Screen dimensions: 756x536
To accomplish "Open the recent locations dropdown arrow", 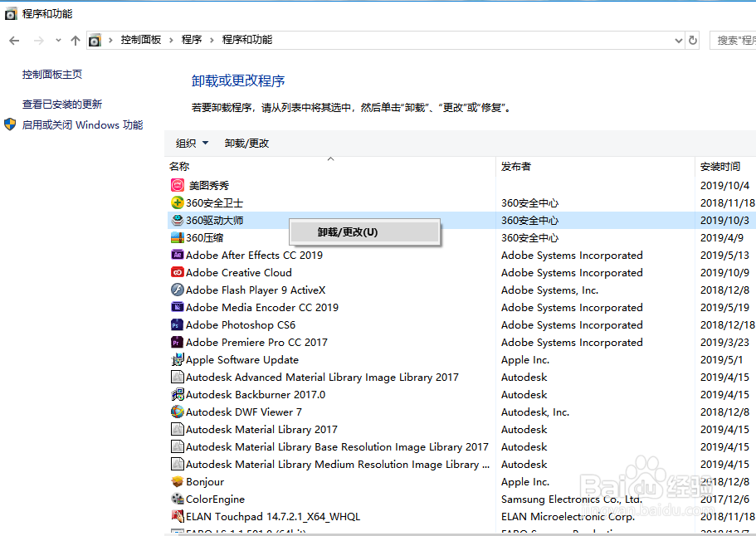I will (58, 41).
